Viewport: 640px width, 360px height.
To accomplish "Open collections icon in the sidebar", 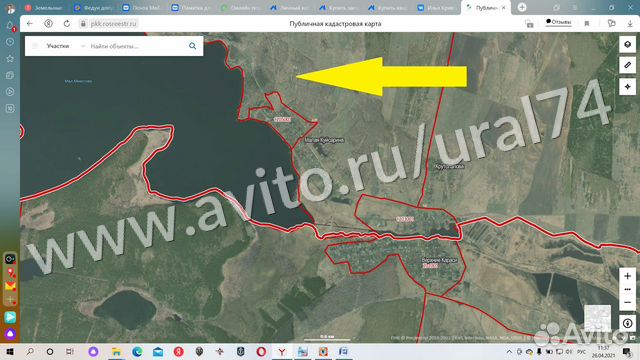I will click(10, 75).
